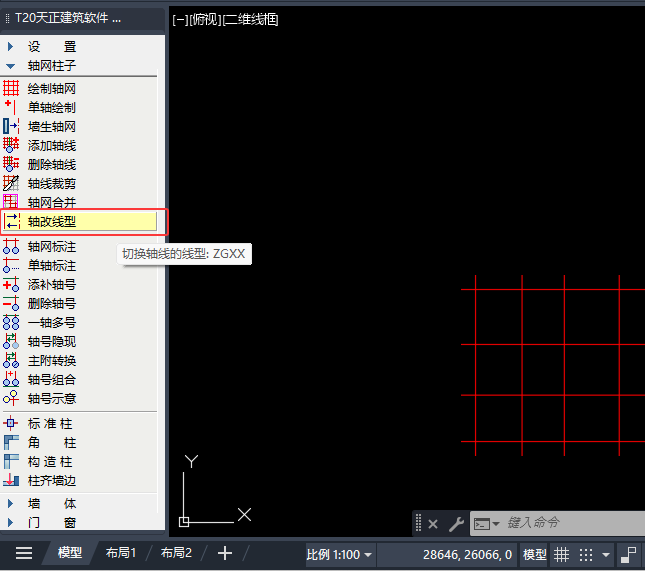Viewport: 645px width, 571px height.
Task: Click the 角柱 corner column icon
Action: pos(11,442)
